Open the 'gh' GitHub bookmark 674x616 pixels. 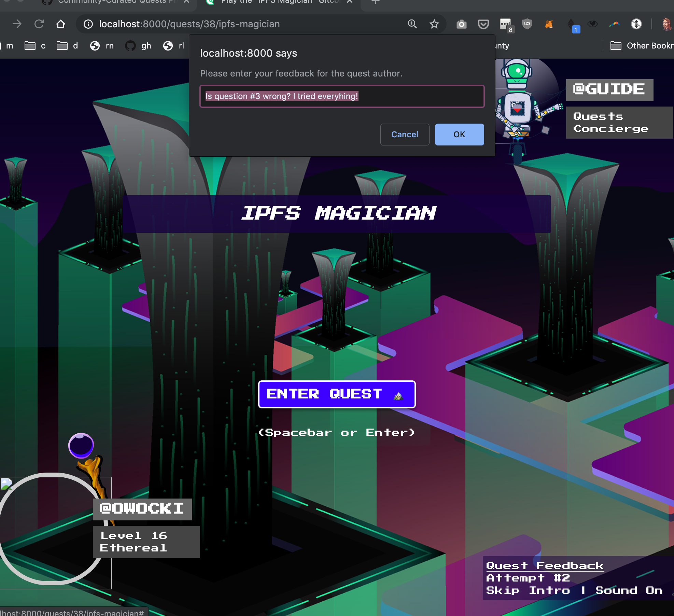click(138, 46)
